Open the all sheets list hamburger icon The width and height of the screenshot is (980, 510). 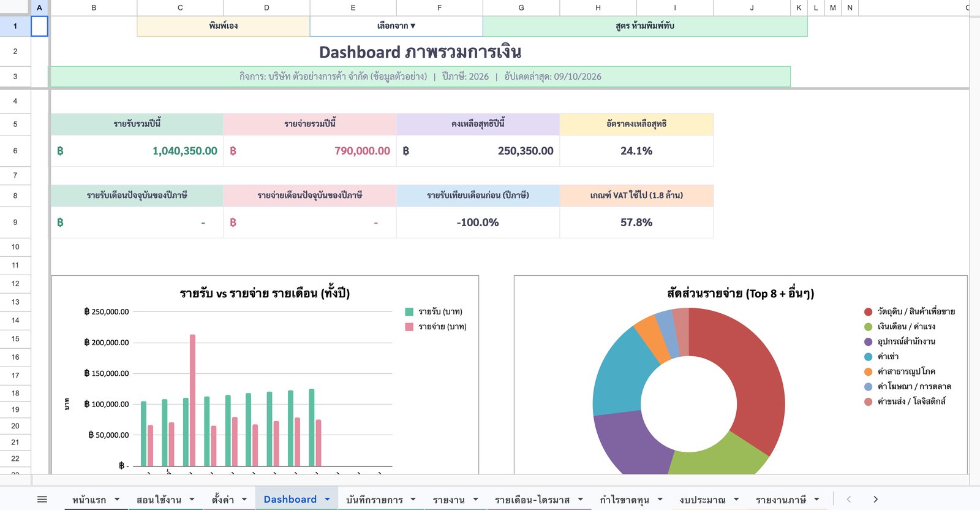click(42, 500)
